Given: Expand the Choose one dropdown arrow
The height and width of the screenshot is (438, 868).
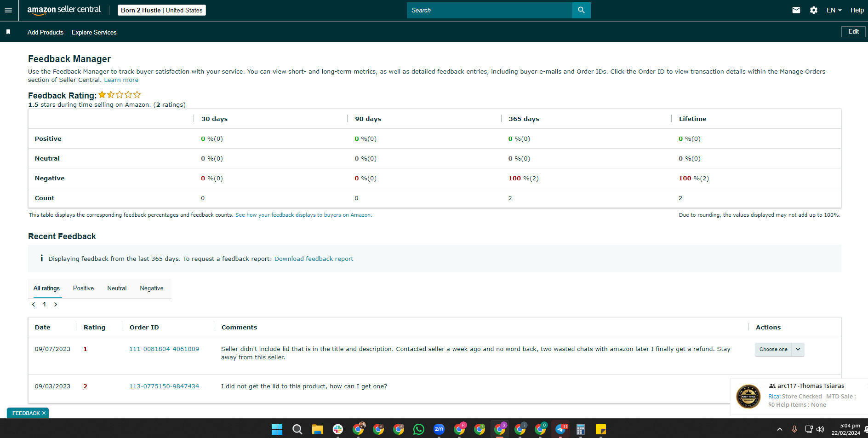Looking at the screenshot, I should pyautogui.click(x=798, y=349).
